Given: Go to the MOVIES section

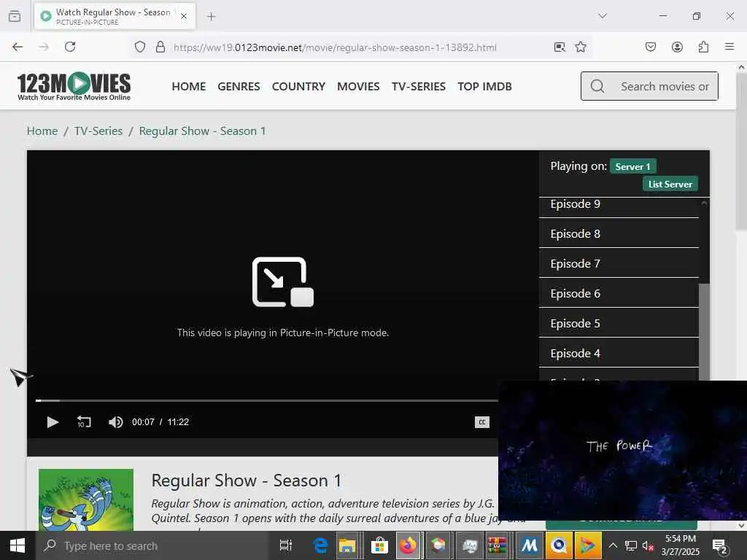Looking at the screenshot, I should pyautogui.click(x=358, y=87).
